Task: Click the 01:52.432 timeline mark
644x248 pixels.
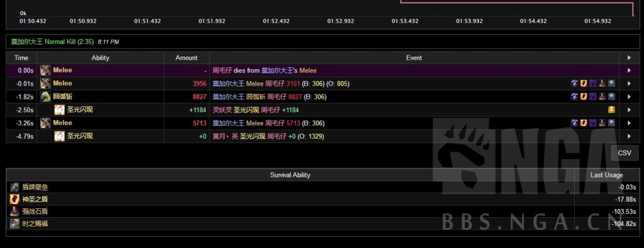Action: [x=276, y=21]
